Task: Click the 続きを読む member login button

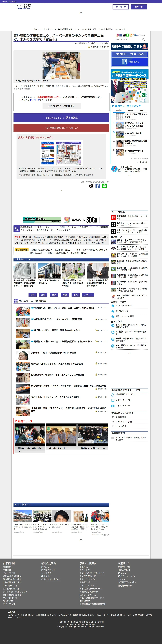Action: pyautogui.click(x=61, y=118)
